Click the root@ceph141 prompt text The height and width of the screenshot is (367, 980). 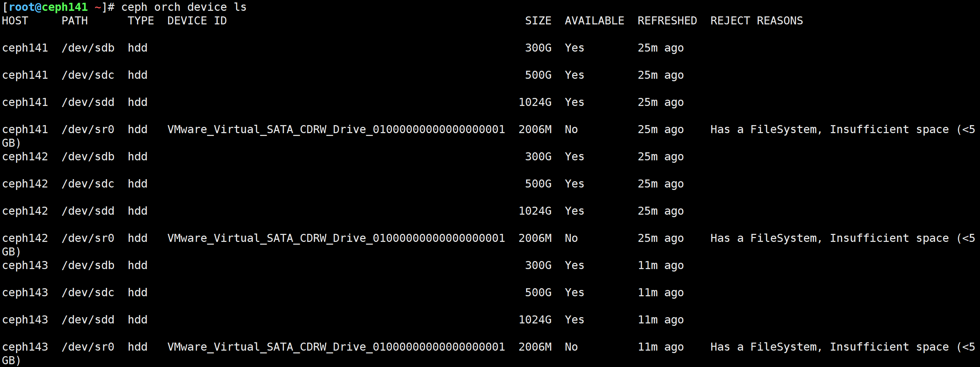pos(48,7)
